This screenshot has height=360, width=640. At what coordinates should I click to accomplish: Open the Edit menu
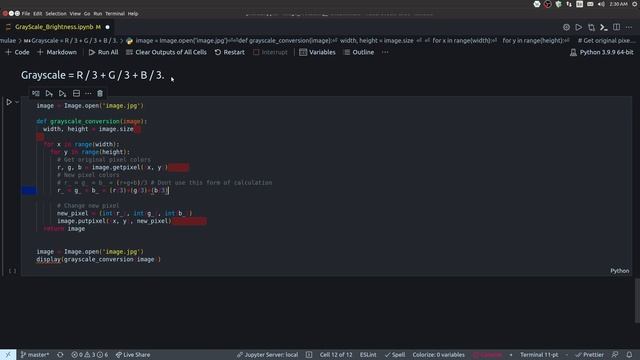point(38,13)
